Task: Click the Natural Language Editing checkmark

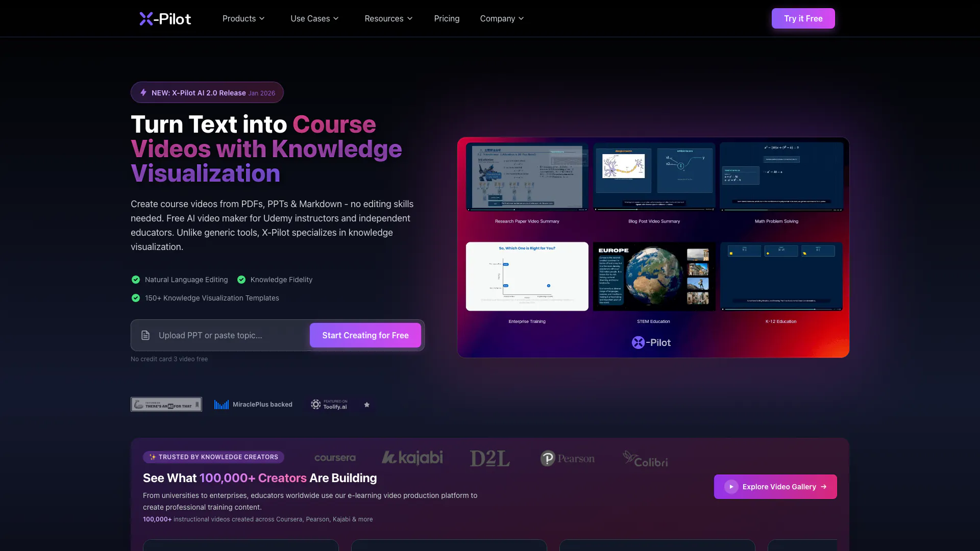Action: point(136,280)
